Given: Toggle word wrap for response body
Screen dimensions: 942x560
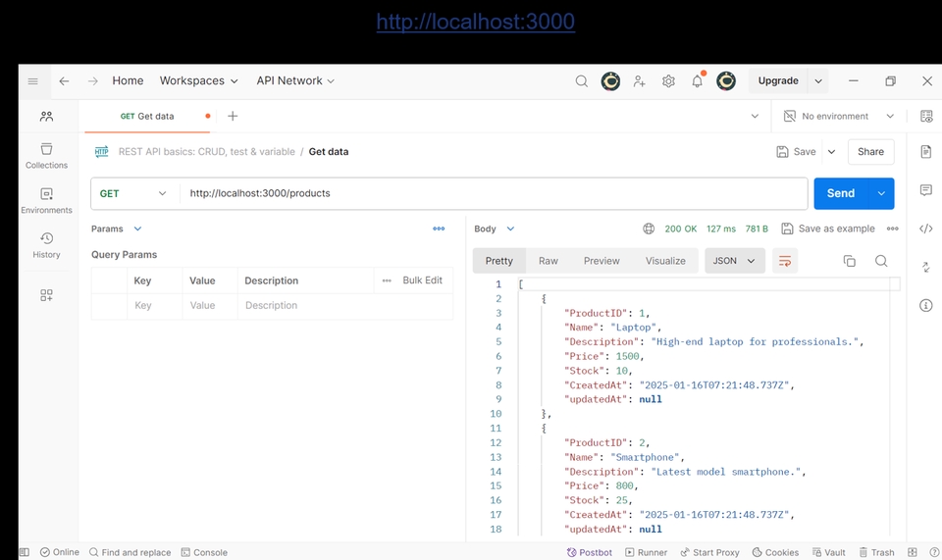Looking at the screenshot, I should click(785, 261).
